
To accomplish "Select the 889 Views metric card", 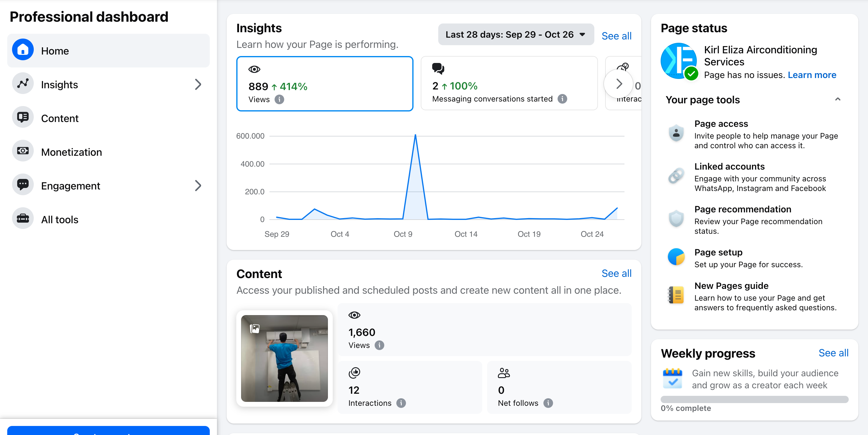I will point(325,84).
